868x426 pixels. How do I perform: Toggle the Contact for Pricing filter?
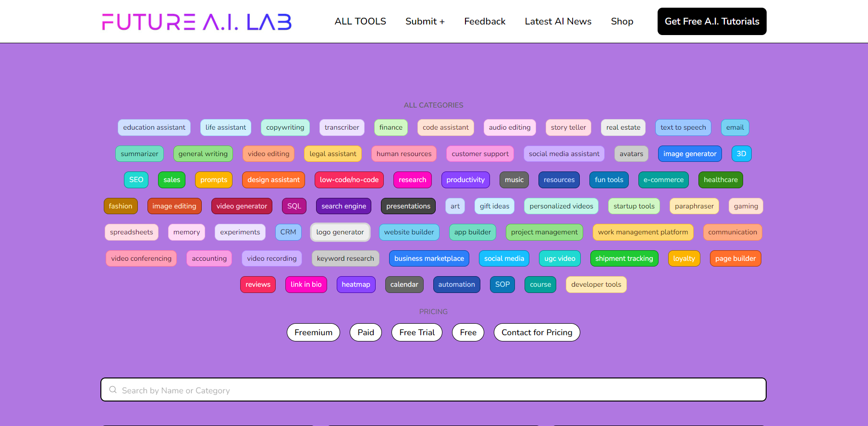(x=537, y=332)
